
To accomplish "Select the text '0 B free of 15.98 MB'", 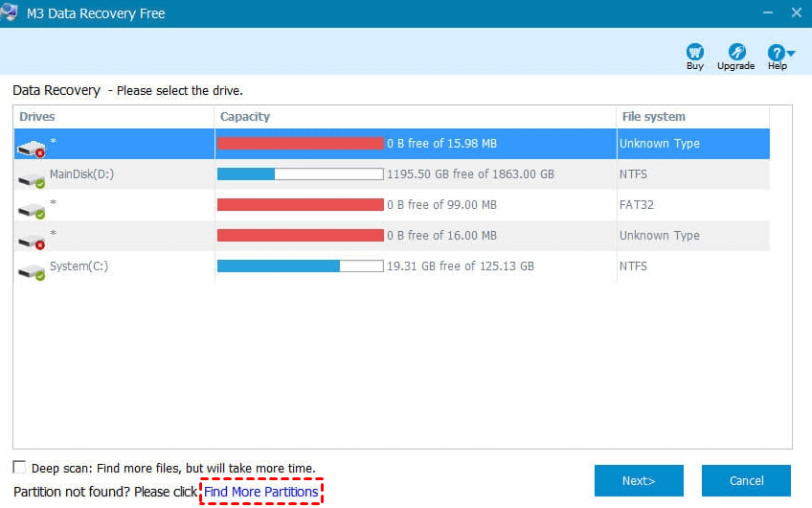I will pyautogui.click(x=441, y=144).
